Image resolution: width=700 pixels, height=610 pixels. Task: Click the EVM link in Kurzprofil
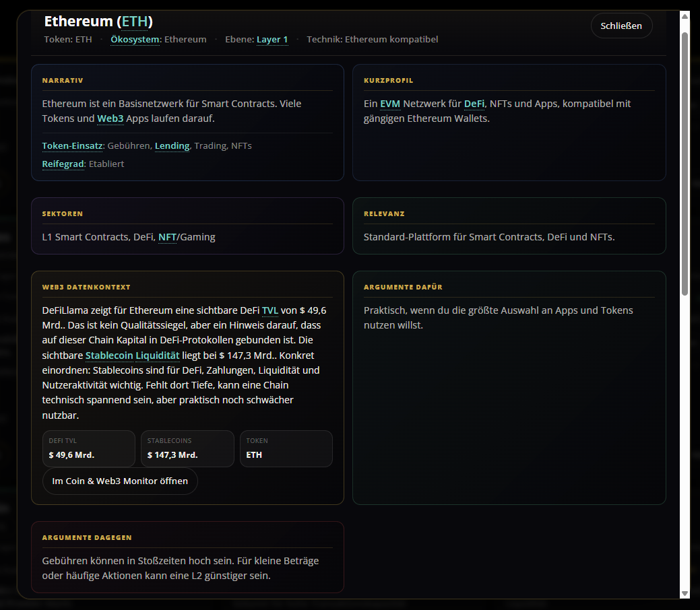[x=389, y=104]
